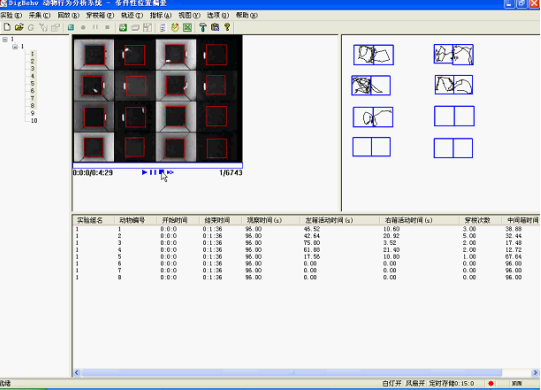
Task: Click the alarm clock timer toolbar icon
Action: (x=175, y=27)
